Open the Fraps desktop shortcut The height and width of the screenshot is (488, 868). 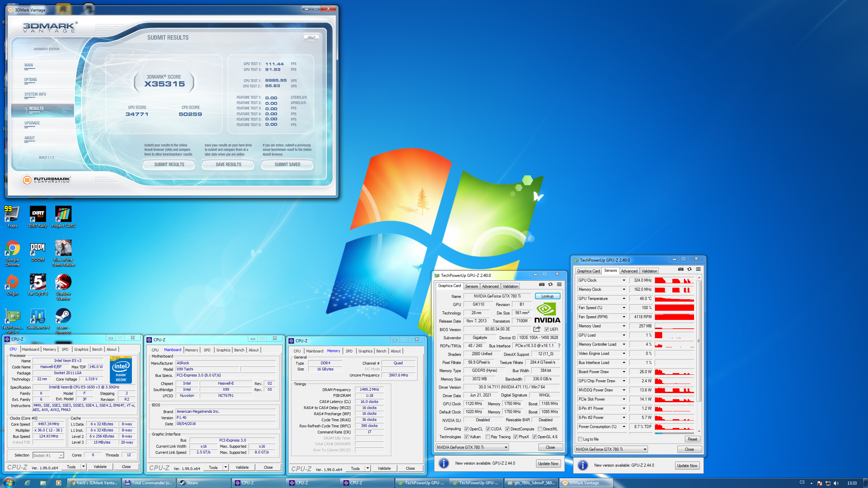[x=12, y=217]
